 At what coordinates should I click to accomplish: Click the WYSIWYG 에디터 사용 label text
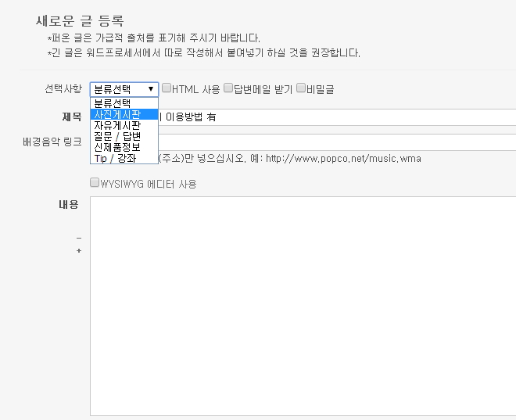(149, 184)
